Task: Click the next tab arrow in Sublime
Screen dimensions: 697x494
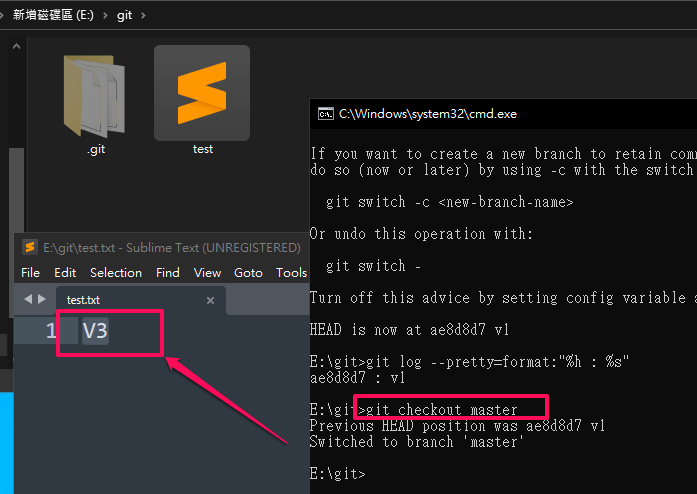Action: tap(42, 299)
